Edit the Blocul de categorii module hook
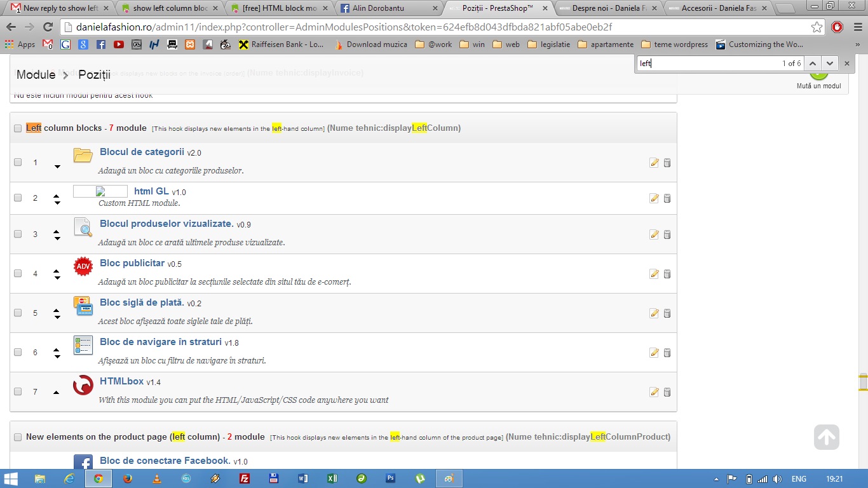This screenshot has height=488, width=868. [x=654, y=163]
